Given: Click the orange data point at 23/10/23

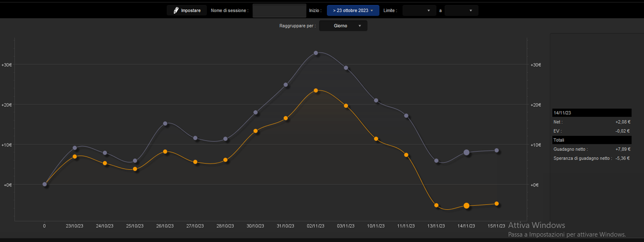Looking at the screenshot, I should (x=75, y=156).
